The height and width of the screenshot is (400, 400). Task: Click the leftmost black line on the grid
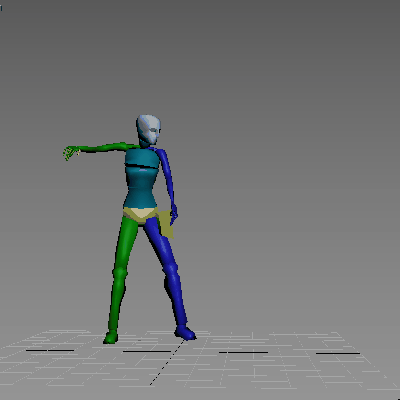pos(50,350)
